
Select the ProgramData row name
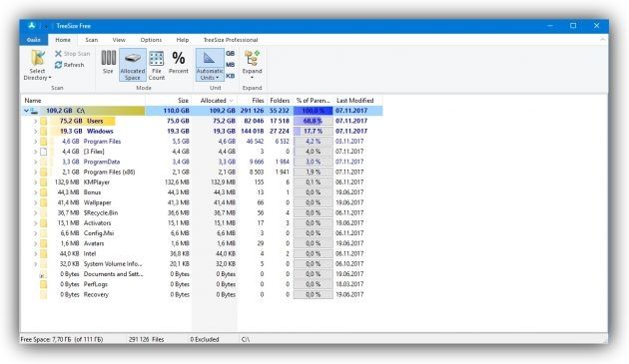point(102,162)
